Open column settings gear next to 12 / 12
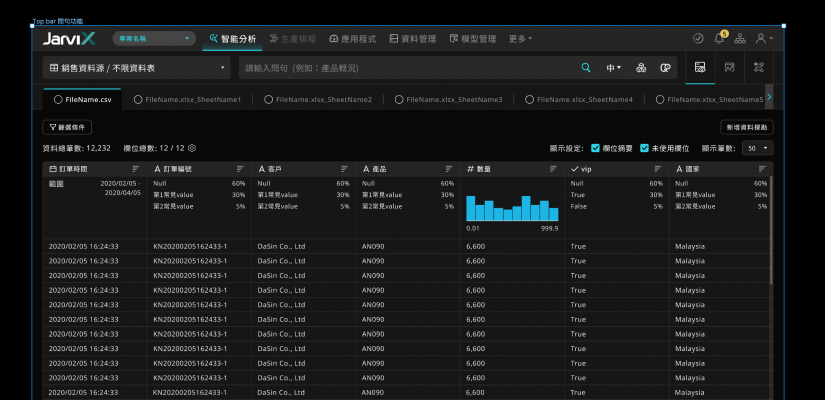Screen dimensions: 825x400 coord(192,148)
